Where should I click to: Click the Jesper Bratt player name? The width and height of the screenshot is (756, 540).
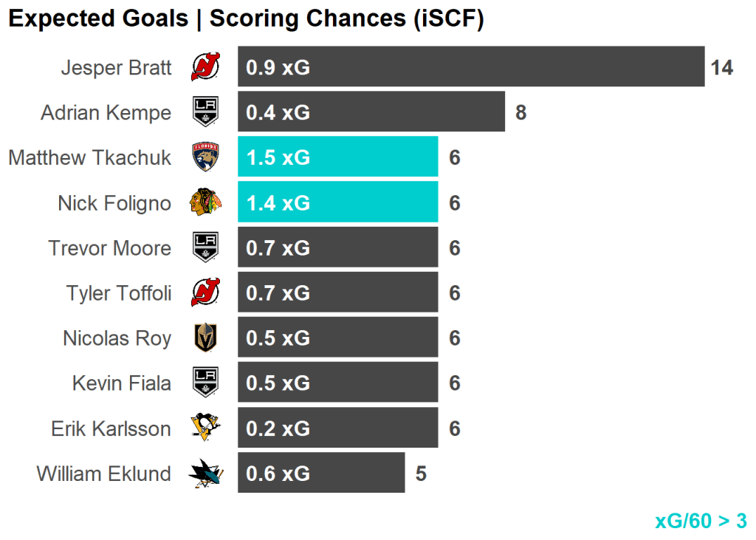pos(116,68)
